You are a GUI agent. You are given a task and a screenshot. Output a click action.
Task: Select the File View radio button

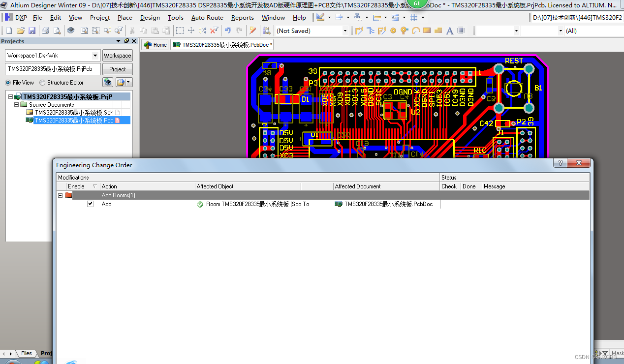coord(8,83)
